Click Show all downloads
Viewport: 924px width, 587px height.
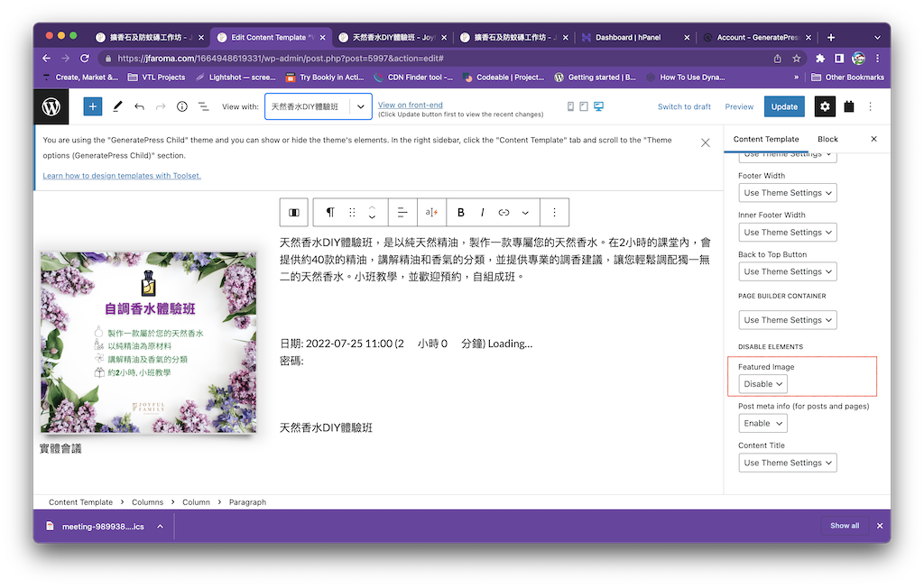point(845,526)
